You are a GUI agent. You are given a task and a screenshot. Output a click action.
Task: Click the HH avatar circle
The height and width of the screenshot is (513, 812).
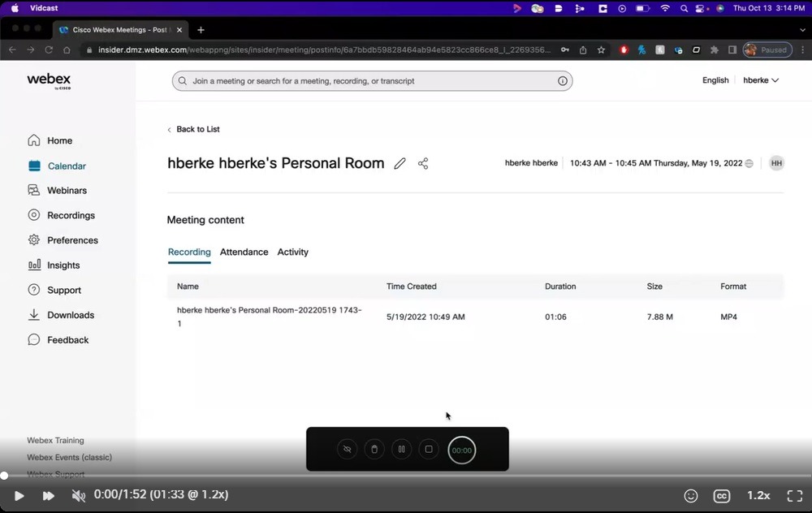tap(776, 163)
